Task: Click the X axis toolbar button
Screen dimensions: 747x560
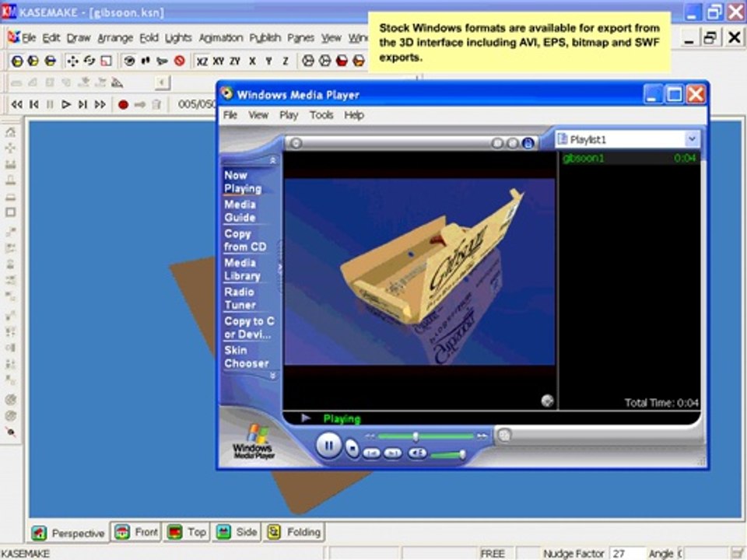Action: click(x=252, y=61)
